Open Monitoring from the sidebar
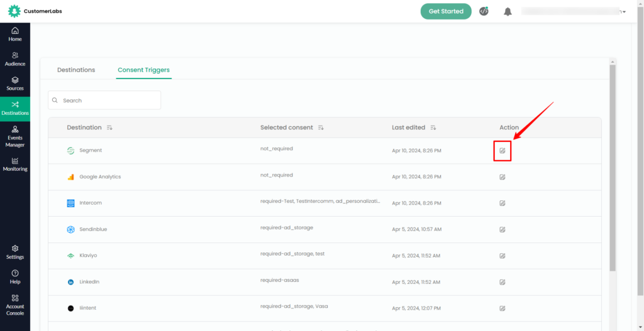Viewport: 644px width, 331px height. tap(15, 165)
